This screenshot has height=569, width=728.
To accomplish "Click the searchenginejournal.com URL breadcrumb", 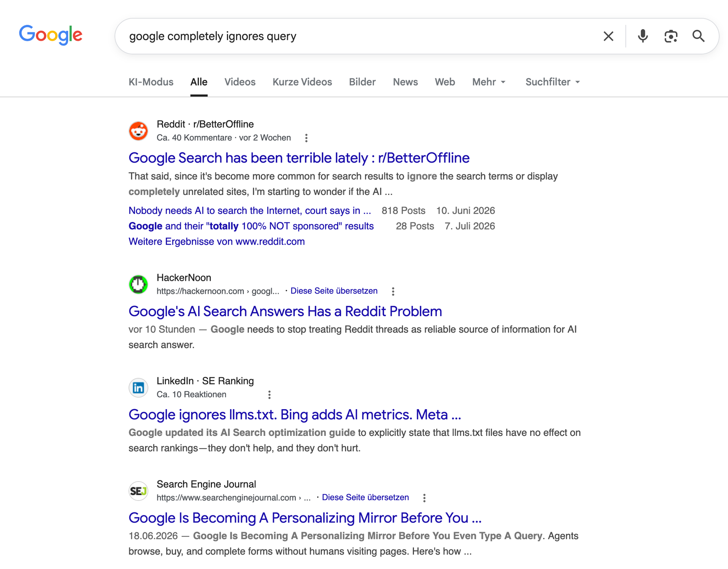I will (234, 497).
